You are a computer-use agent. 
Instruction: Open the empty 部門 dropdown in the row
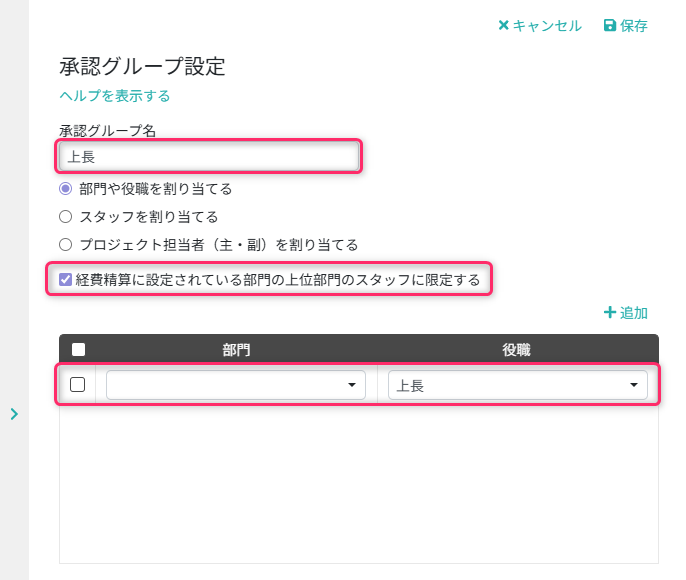[x=236, y=385]
